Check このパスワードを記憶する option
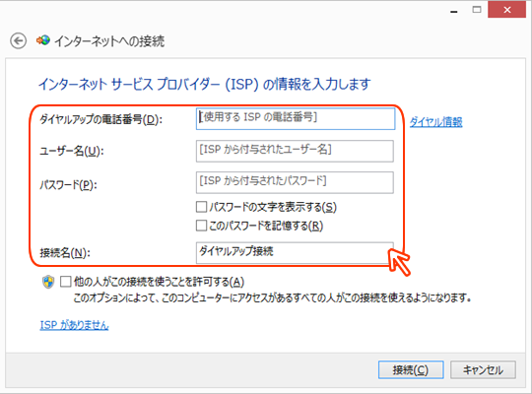Image resolution: width=532 pixels, height=394 pixels. 202,226
